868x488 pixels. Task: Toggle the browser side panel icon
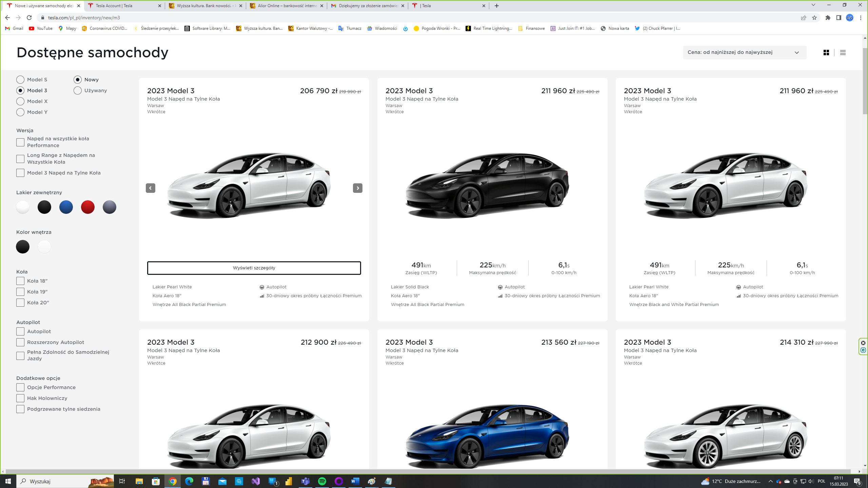839,18
